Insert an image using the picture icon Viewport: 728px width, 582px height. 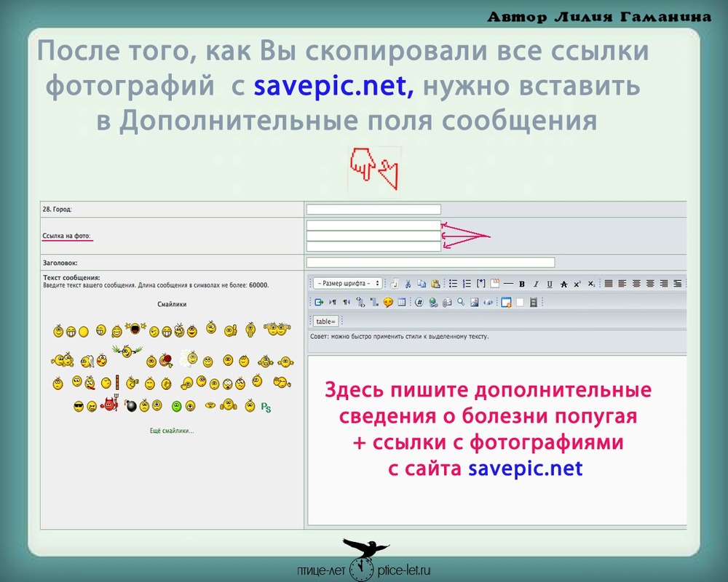pyautogui.click(x=474, y=303)
